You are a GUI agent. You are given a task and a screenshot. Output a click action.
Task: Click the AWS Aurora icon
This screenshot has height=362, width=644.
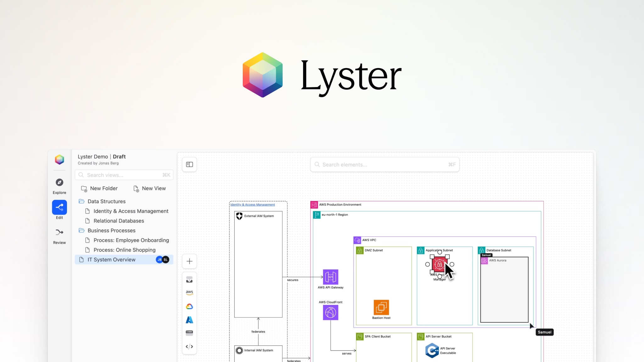[x=484, y=261]
